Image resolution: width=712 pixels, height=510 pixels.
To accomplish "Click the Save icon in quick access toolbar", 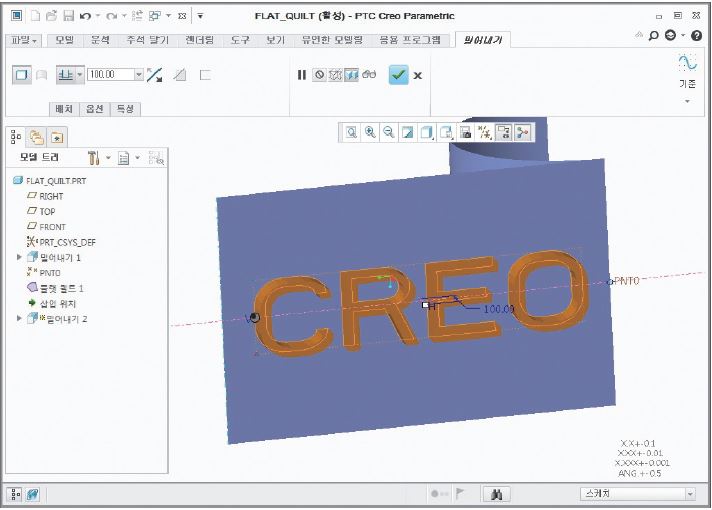I will [68, 16].
